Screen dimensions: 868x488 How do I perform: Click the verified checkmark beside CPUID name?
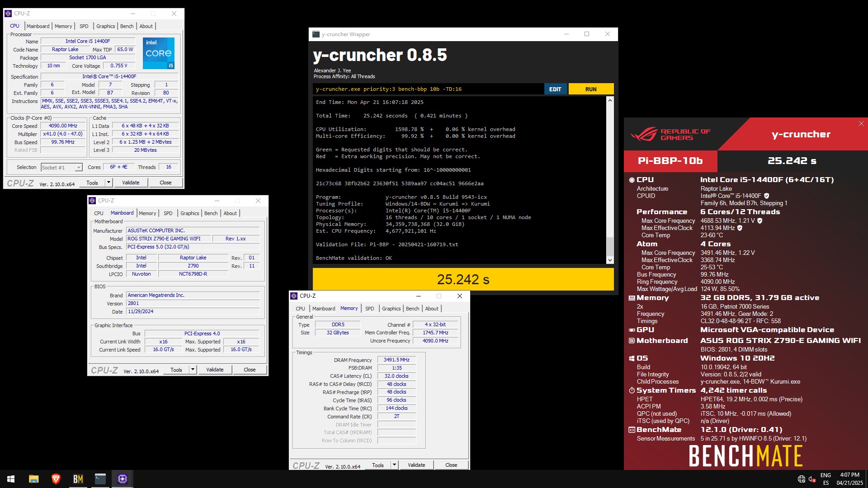tap(766, 196)
